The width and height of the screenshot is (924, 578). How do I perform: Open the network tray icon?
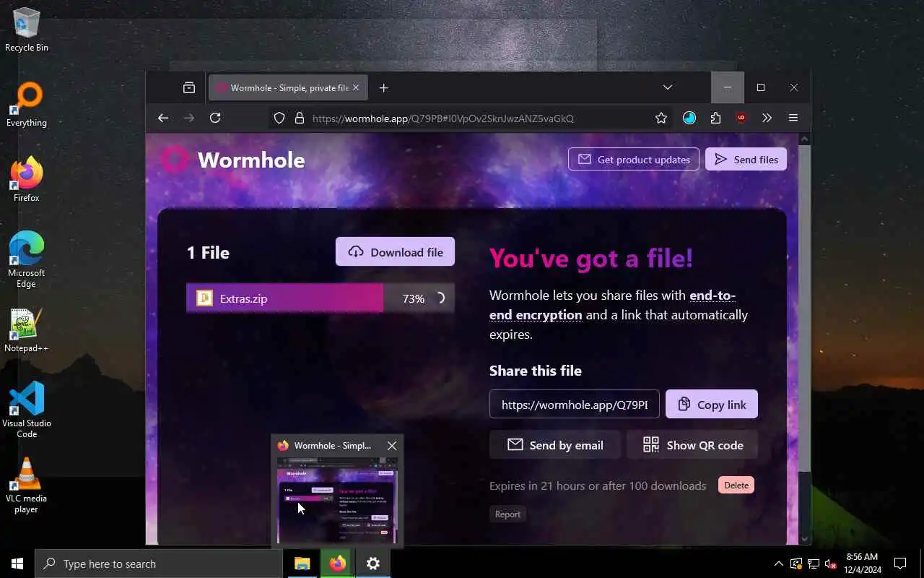click(x=813, y=564)
